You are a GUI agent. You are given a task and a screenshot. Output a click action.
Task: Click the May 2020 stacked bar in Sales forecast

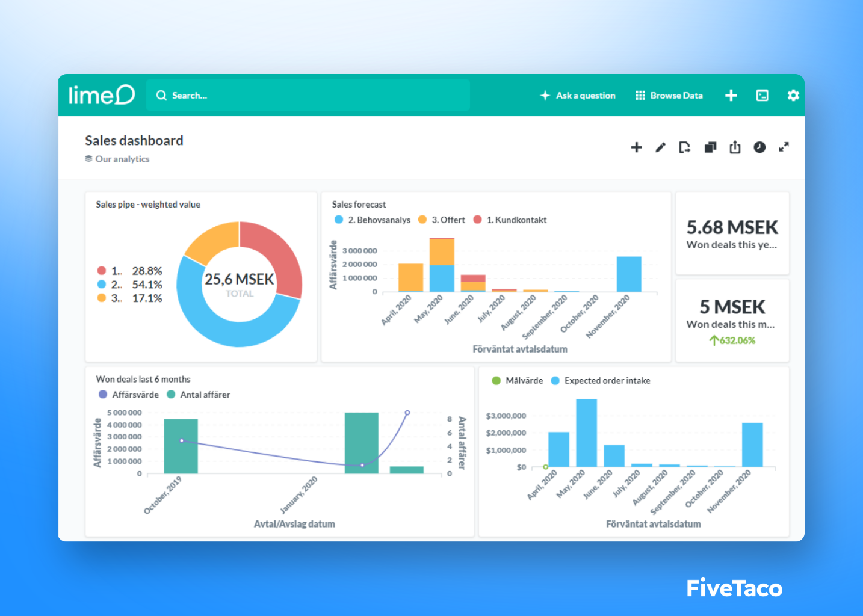click(x=442, y=265)
